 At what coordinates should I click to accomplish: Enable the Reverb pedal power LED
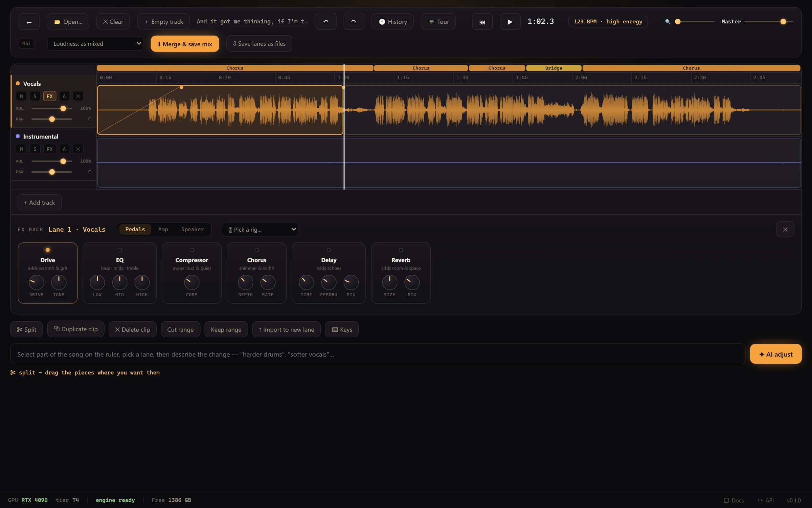[401, 250]
